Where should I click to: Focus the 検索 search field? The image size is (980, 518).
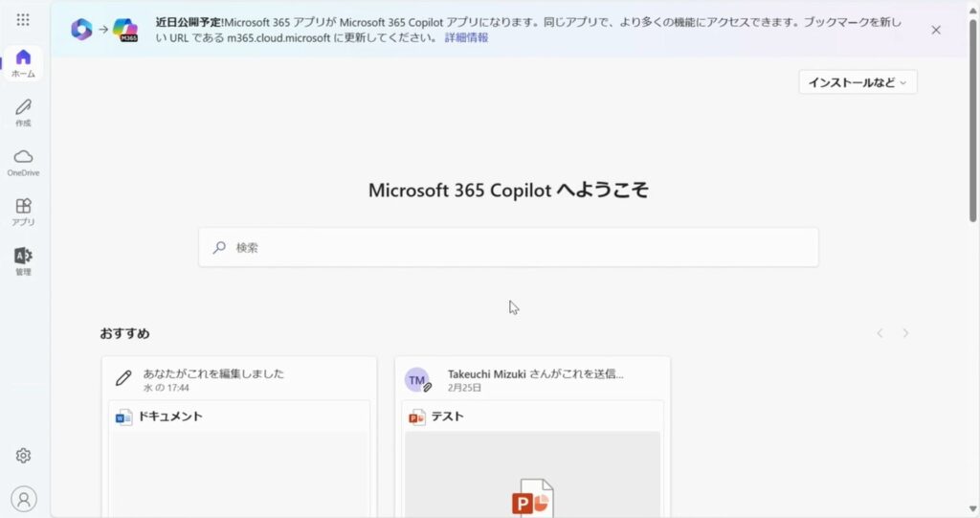tap(508, 248)
